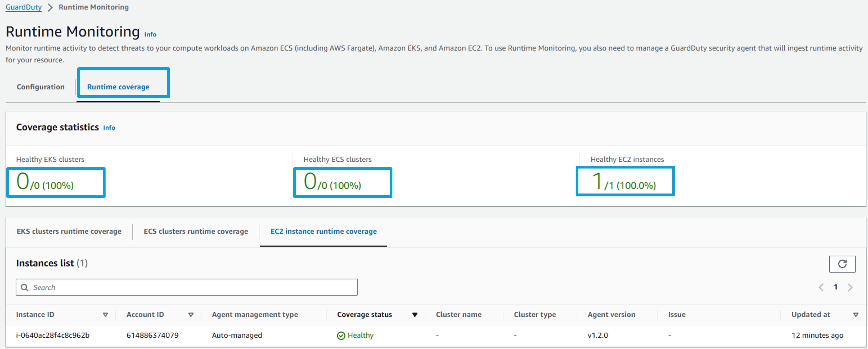Click Healthy EKS clusters 0/0 value
The height and width of the screenshot is (349, 868).
tap(45, 181)
